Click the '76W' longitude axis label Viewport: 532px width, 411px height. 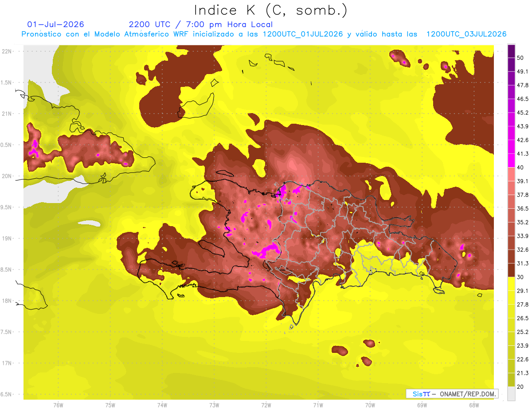tap(58, 405)
